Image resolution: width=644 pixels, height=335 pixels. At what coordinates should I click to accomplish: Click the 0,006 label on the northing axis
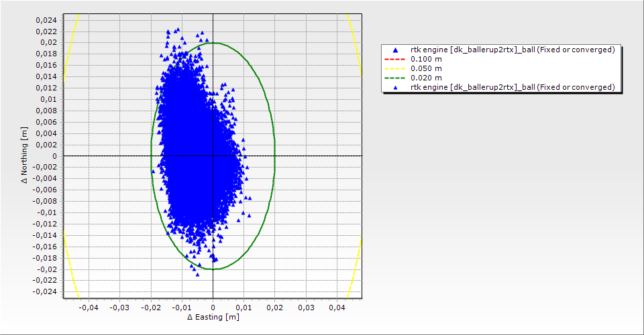pyautogui.click(x=46, y=122)
